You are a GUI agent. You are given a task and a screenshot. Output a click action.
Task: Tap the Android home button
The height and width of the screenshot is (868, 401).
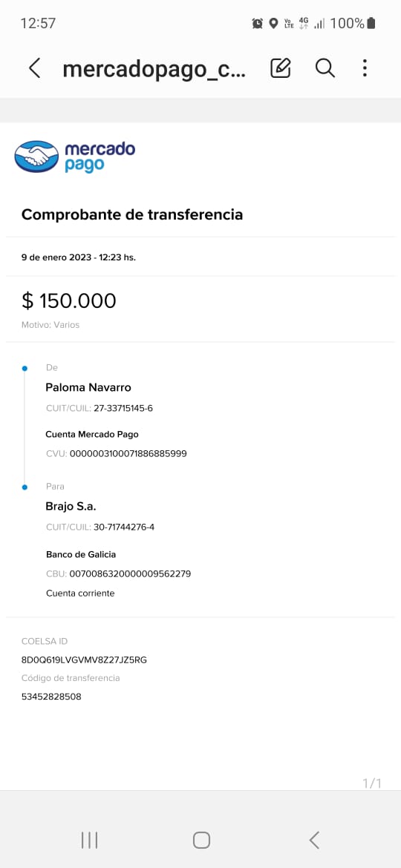(201, 840)
